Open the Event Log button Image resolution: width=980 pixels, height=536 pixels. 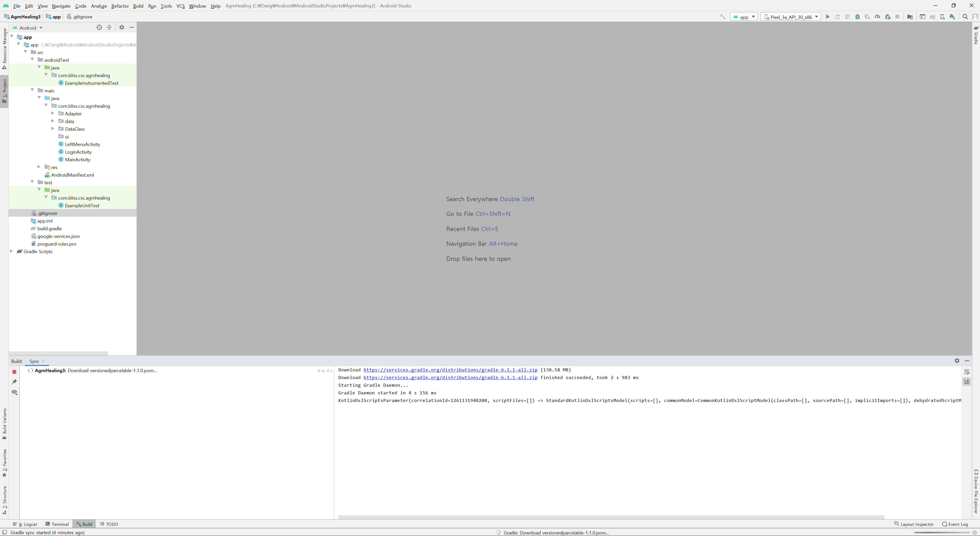coord(955,524)
